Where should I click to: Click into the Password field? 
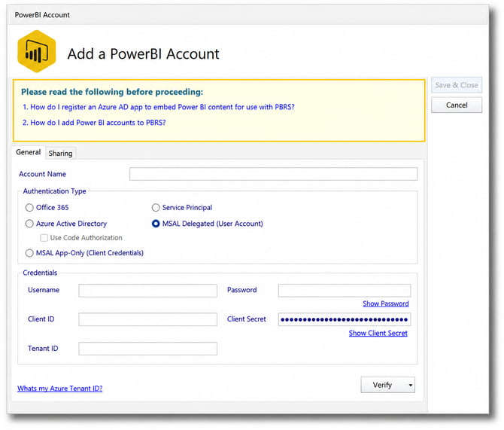click(345, 291)
